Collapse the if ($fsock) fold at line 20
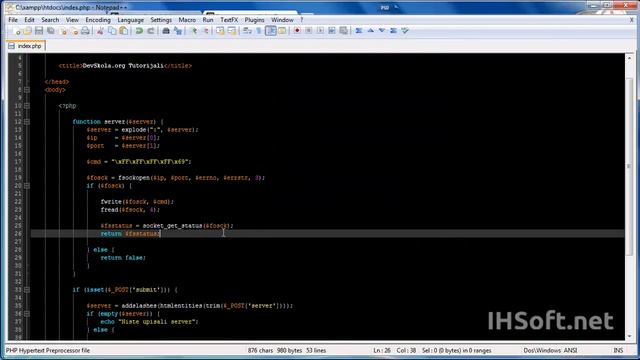The width and height of the screenshot is (640, 360). pos(27,186)
